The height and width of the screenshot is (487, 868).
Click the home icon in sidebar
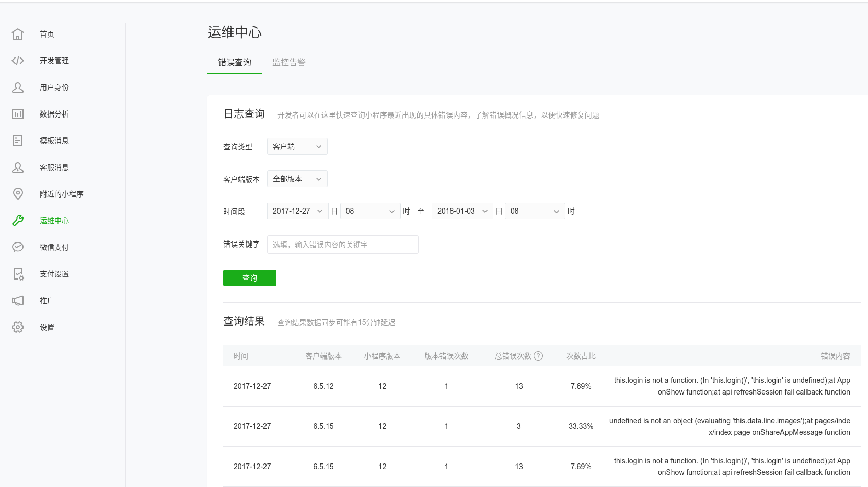(x=18, y=34)
